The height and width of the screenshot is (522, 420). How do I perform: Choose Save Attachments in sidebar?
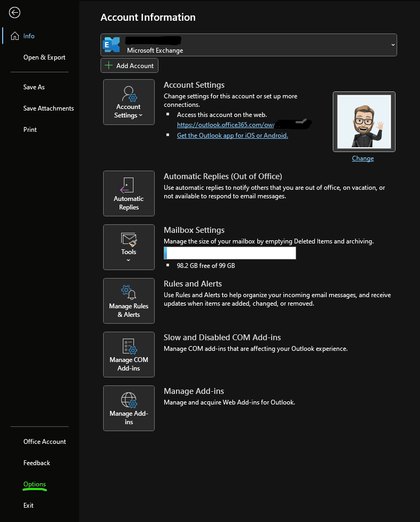48,108
